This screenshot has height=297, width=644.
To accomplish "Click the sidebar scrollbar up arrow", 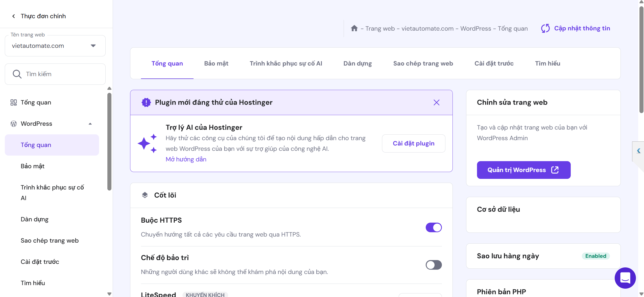I will [x=109, y=88].
